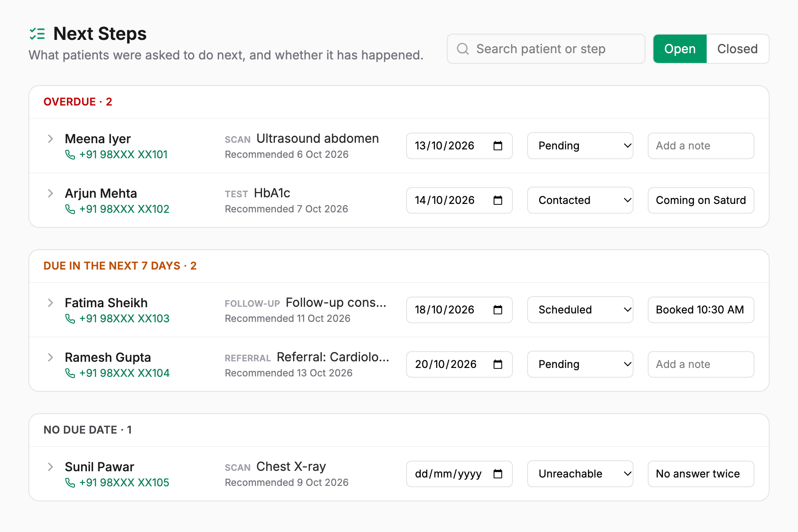This screenshot has width=798, height=532.
Task: Click the Chest X-ray step text
Action: [291, 467]
